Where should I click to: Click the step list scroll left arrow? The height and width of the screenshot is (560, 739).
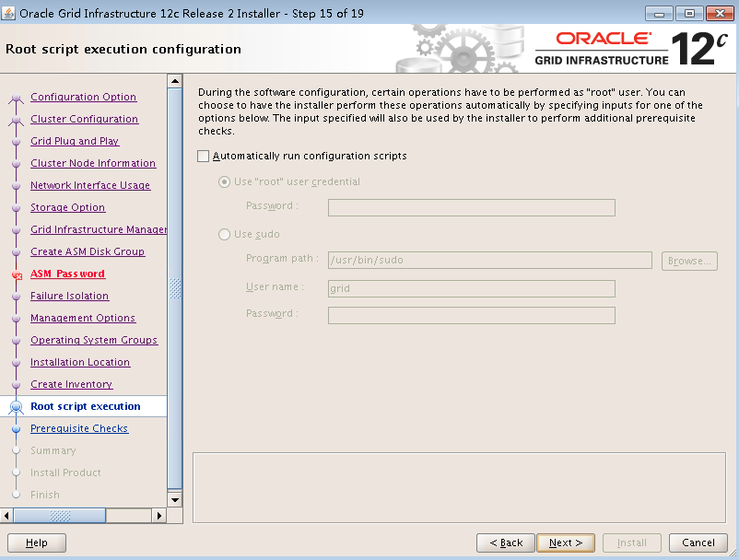click(x=6, y=516)
